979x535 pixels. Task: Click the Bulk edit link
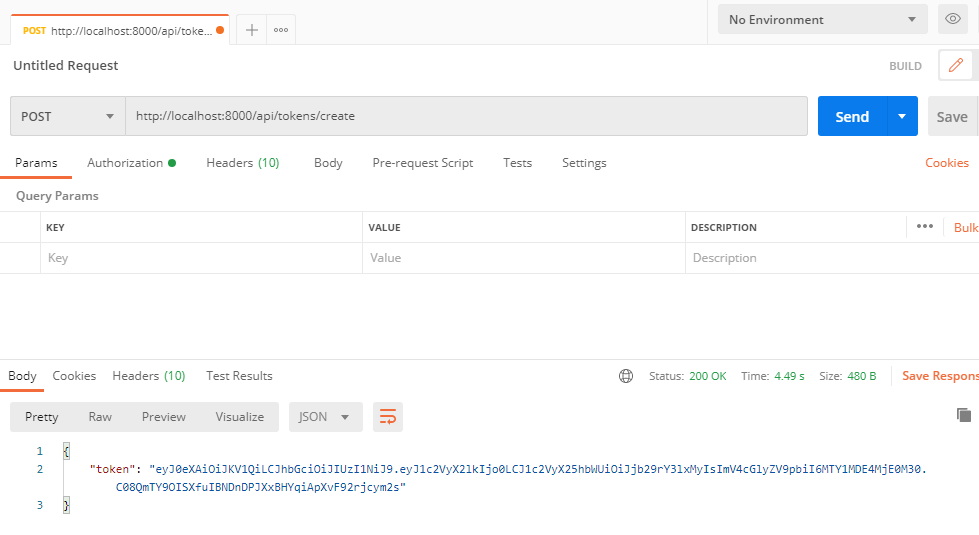[x=966, y=227]
